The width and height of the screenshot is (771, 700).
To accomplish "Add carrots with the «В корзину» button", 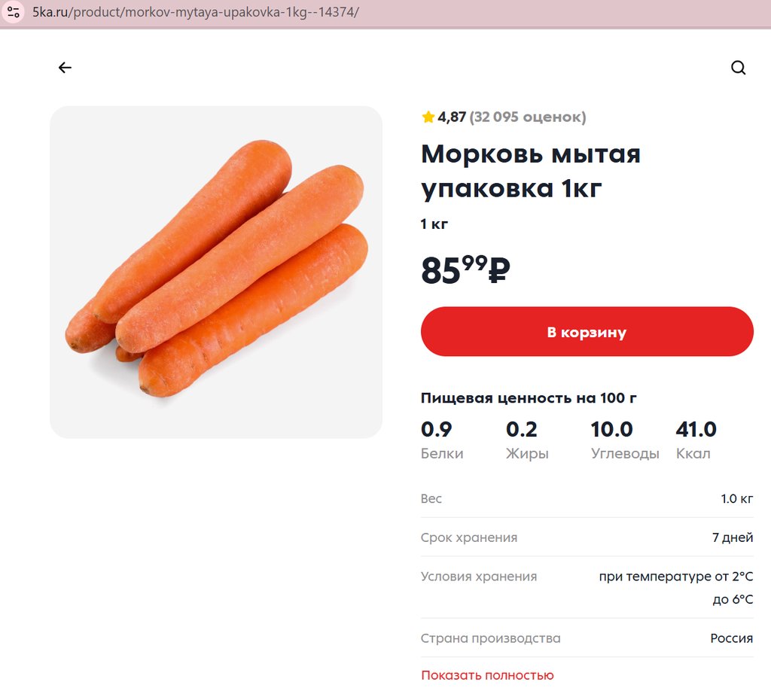I will pos(587,332).
